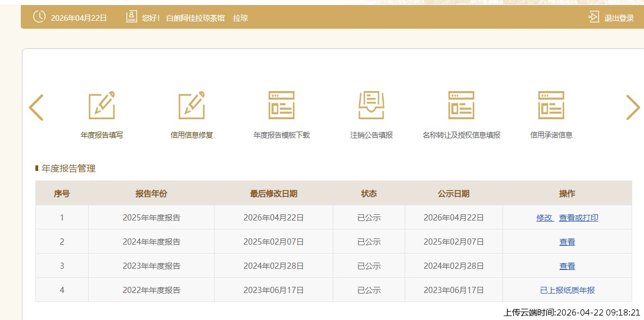Click the 退出登录 text button

point(619,18)
